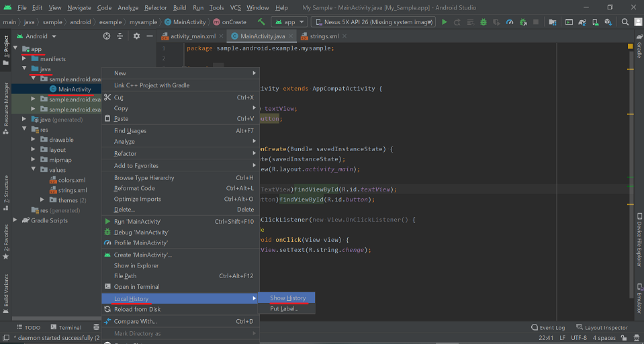Expand the layout folder
This screenshot has height=344, width=644.
point(34,150)
